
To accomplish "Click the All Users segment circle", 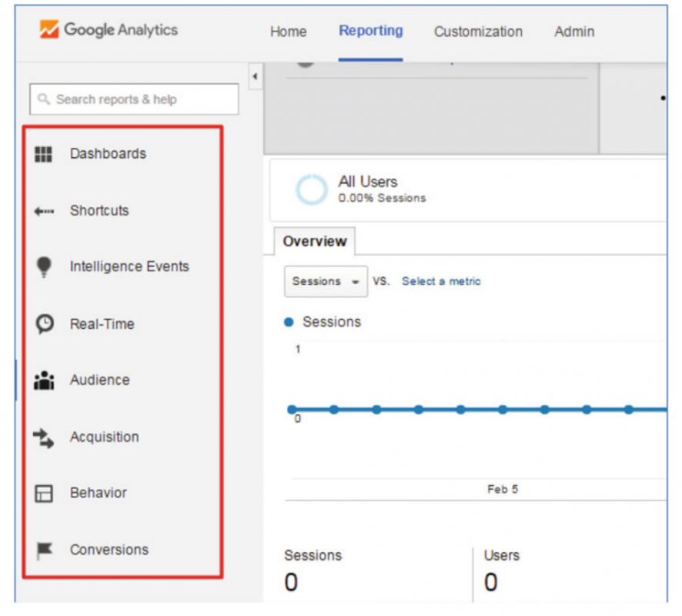I will [312, 189].
